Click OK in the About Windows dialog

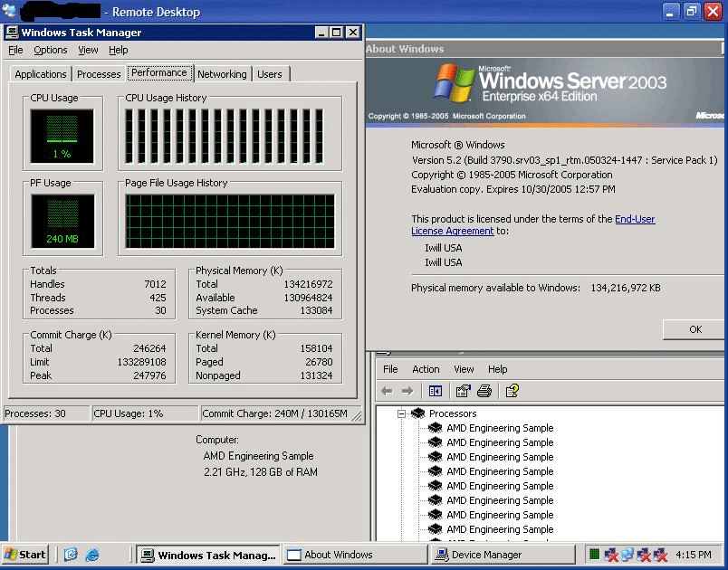coord(695,329)
